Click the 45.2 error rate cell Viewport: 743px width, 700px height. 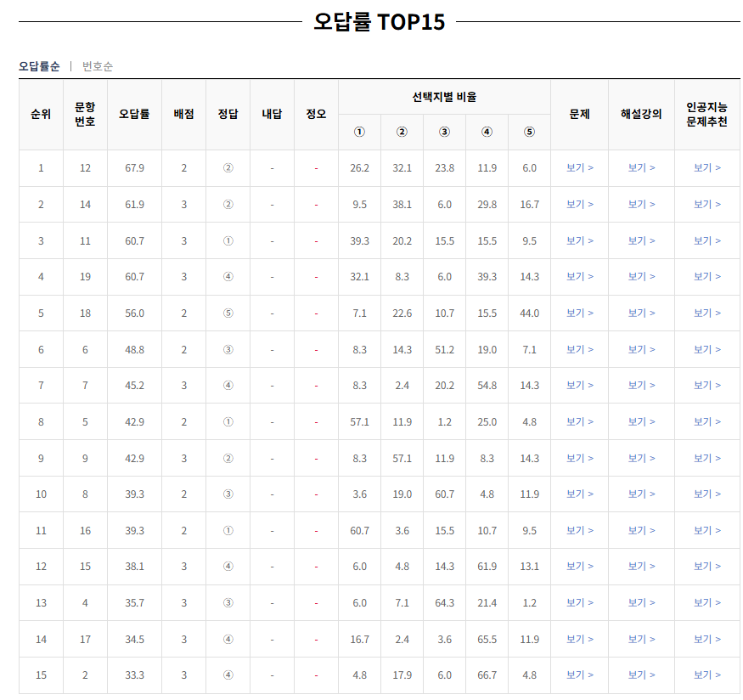(x=134, y=386)
